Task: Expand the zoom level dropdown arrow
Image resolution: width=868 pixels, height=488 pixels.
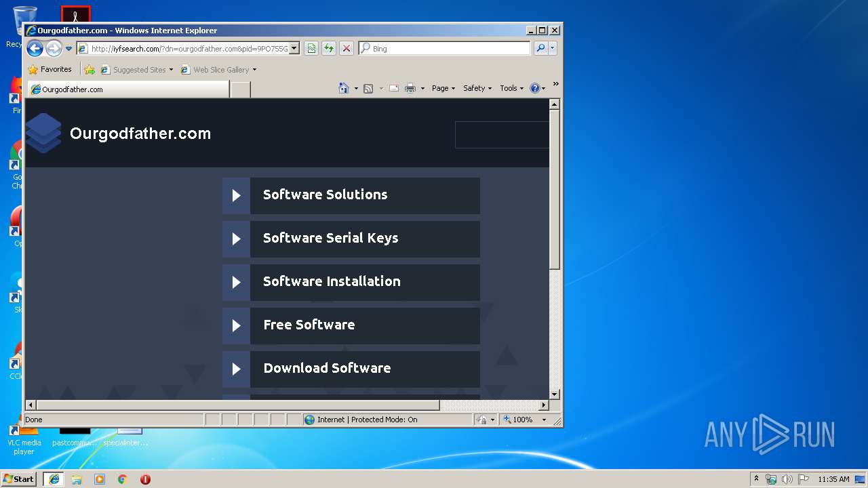Action: [544, 420]
